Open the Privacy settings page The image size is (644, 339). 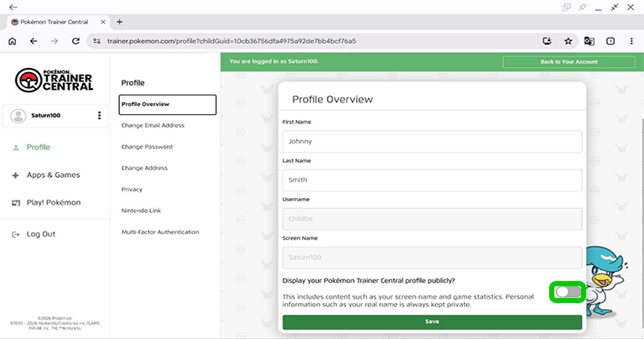coord(132,190)
